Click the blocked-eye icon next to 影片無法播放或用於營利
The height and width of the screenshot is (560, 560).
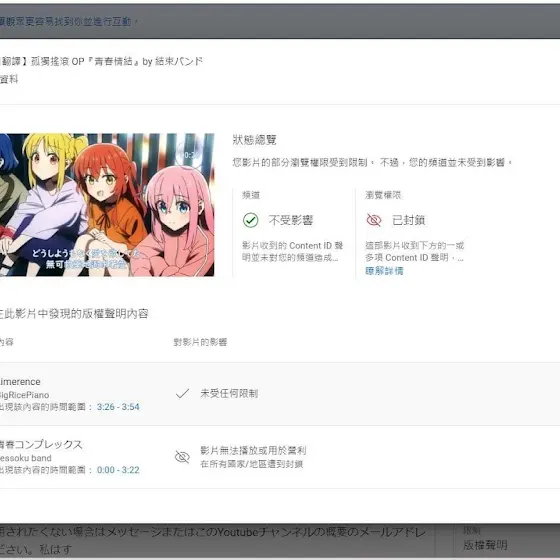pyautogui.click(x=182, y=457)
